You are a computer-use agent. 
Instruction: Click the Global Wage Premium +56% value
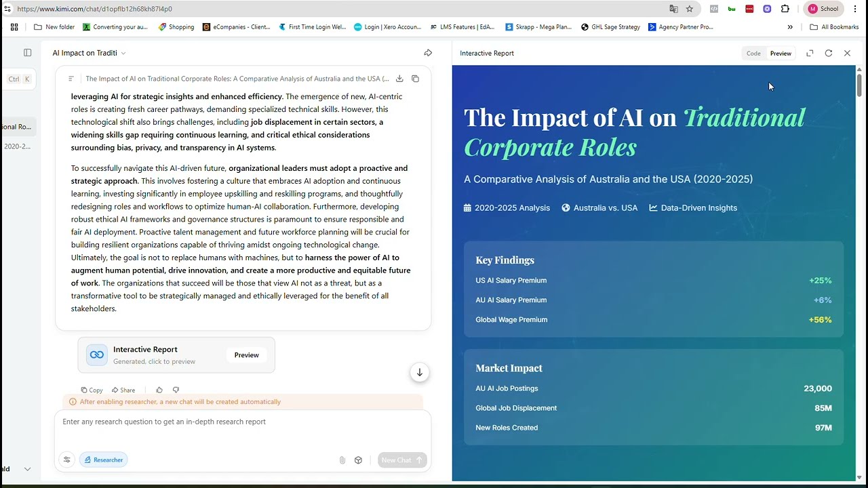coord(820,320)
